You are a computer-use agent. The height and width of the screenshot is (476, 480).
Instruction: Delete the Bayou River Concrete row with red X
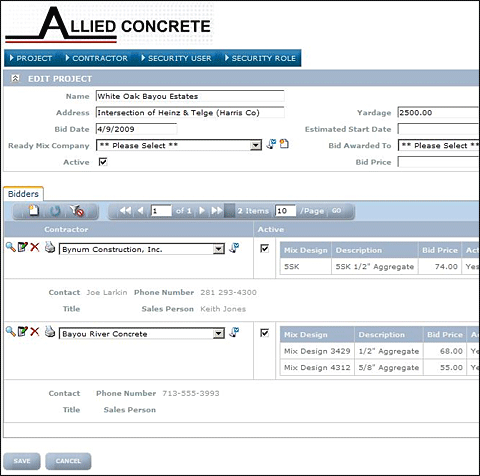coord(35,332)
